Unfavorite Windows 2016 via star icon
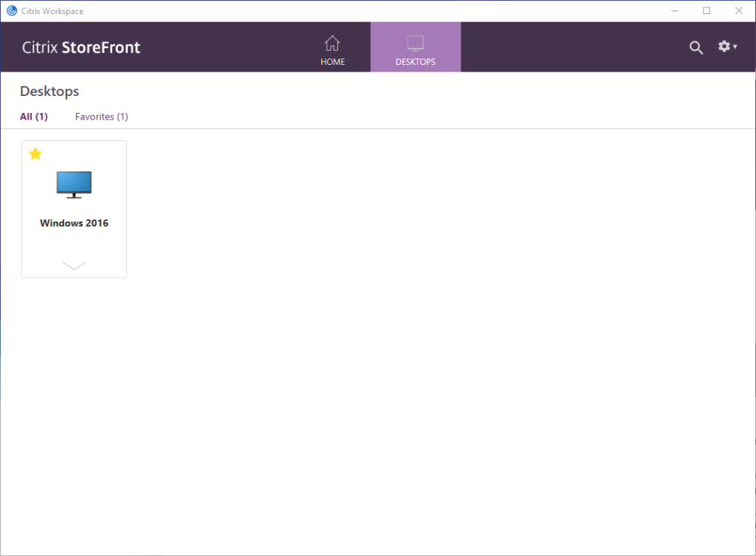This screenshot has width=756, height=556. [x=35, y=154]
